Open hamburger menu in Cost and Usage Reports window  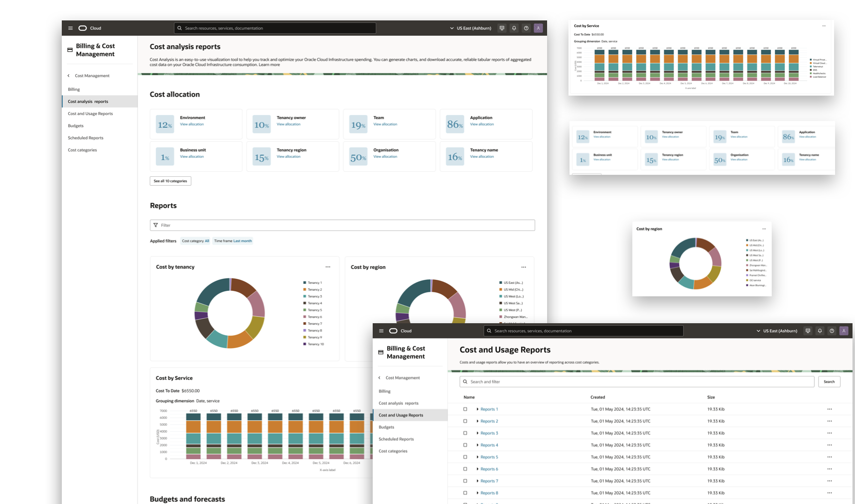pos(381,331)
